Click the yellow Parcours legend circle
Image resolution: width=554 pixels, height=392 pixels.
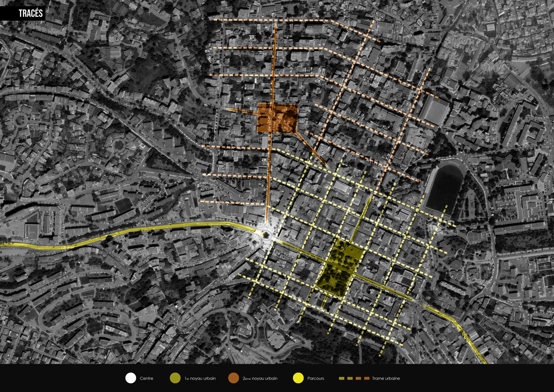coord(298,378)
